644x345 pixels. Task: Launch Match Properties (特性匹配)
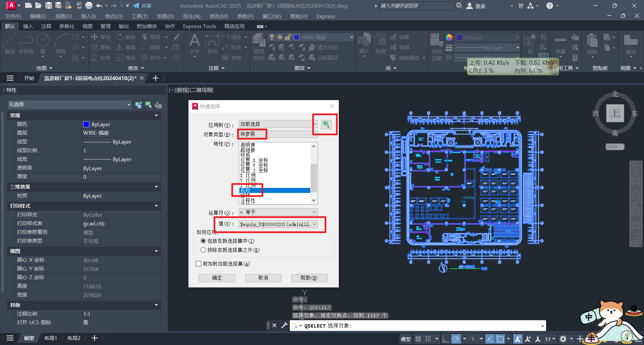coord(437,46)
